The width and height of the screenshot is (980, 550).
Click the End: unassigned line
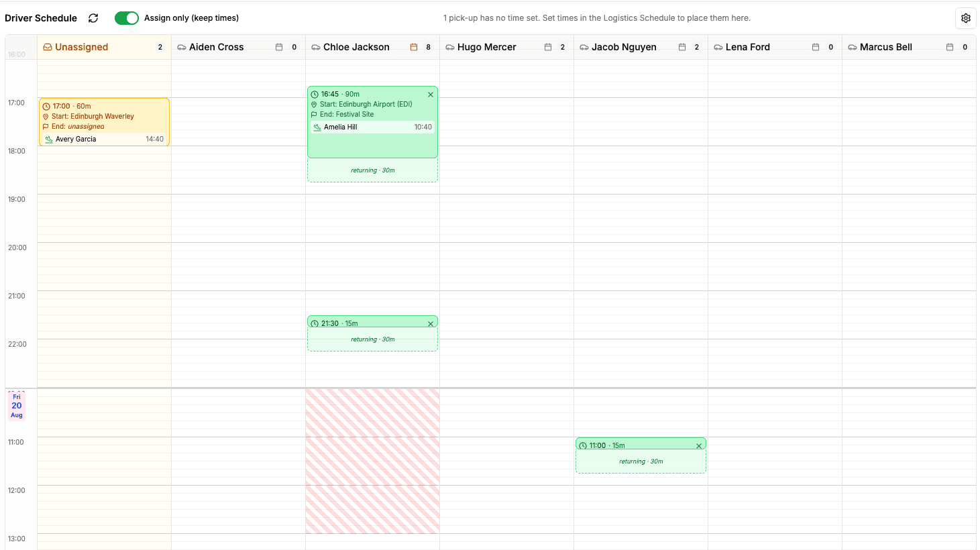tap(73, 126)
